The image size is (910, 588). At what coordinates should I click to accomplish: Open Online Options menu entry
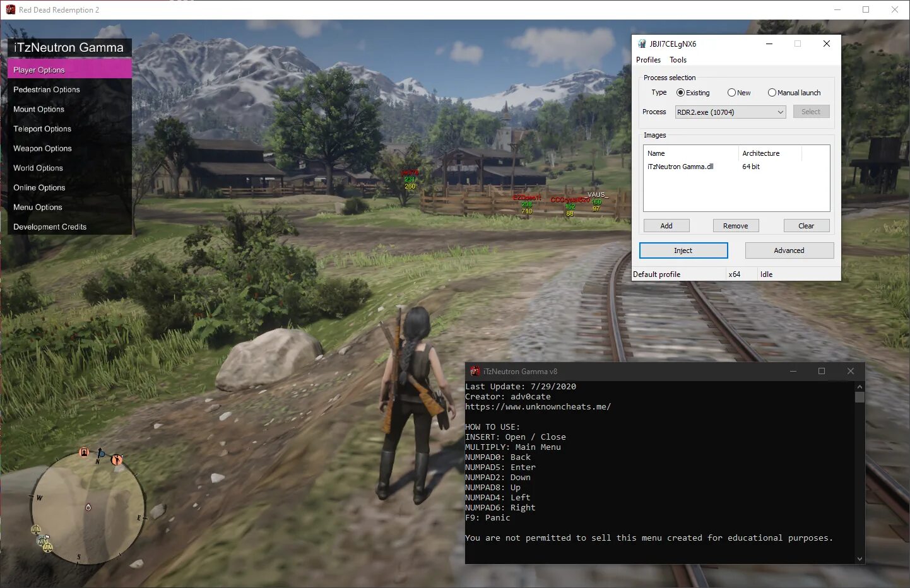pos(69,187)
